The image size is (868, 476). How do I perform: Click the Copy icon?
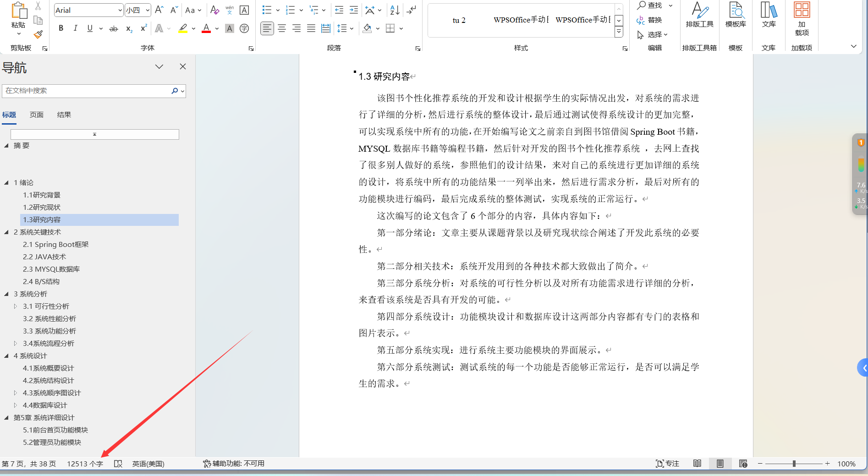click(x=38, y=20)
